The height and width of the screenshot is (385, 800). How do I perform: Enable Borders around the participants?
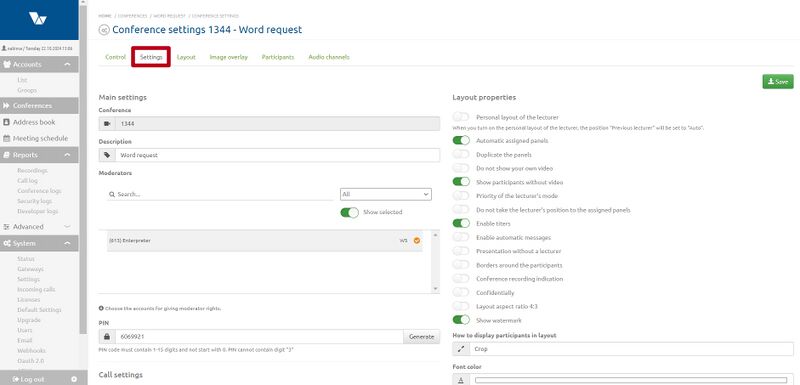click(x=461, y=265)
